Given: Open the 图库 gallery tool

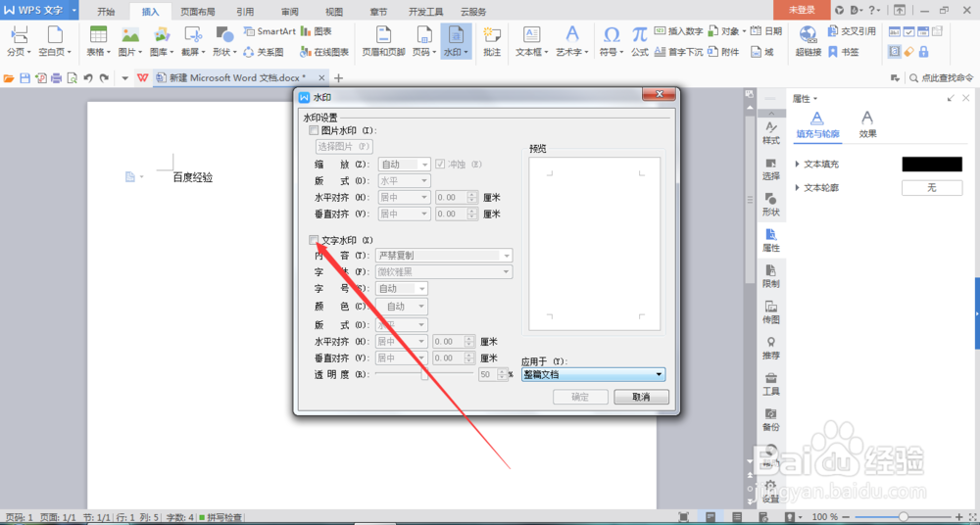Looking at the screenshot, I should pos(162,42).
